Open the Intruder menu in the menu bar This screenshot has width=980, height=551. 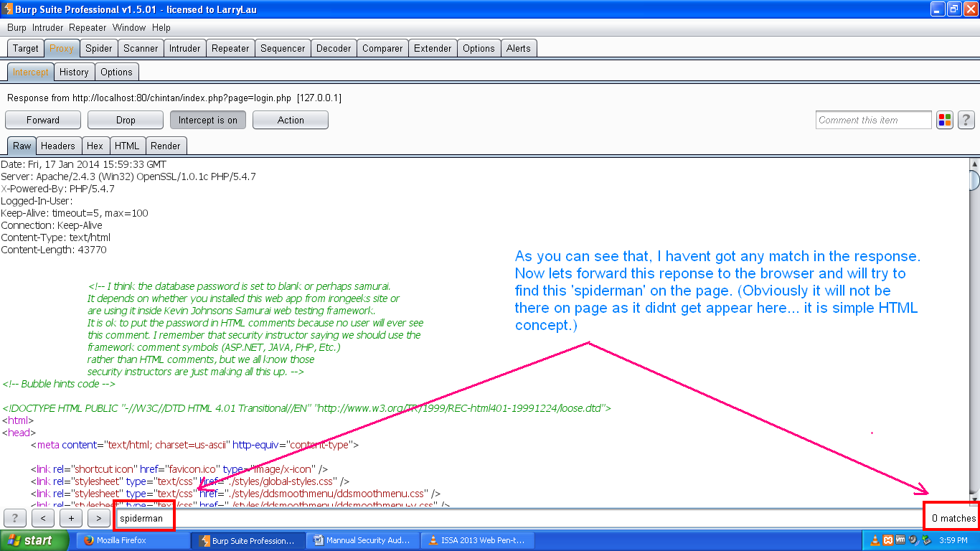[48, 27]
